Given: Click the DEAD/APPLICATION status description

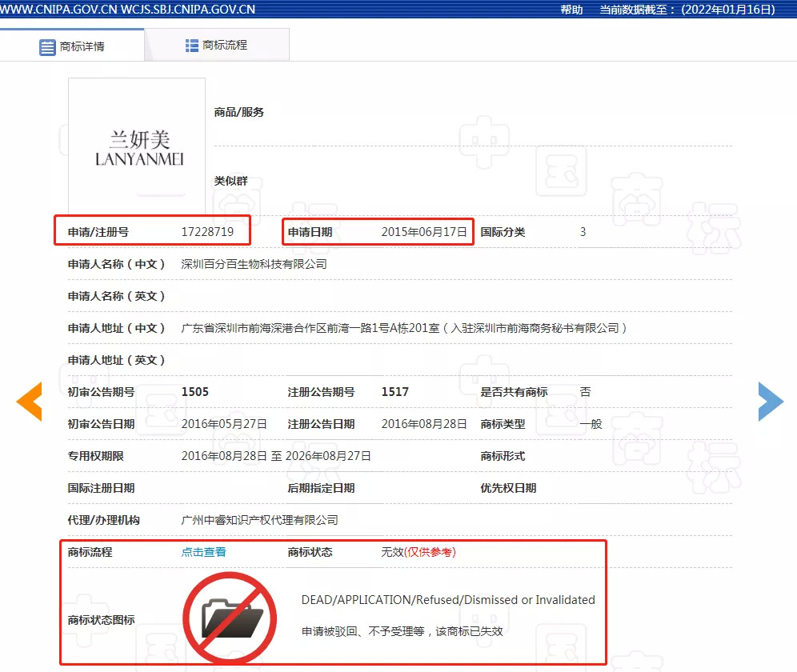Looking at the screenshot, I should (448, 600).
